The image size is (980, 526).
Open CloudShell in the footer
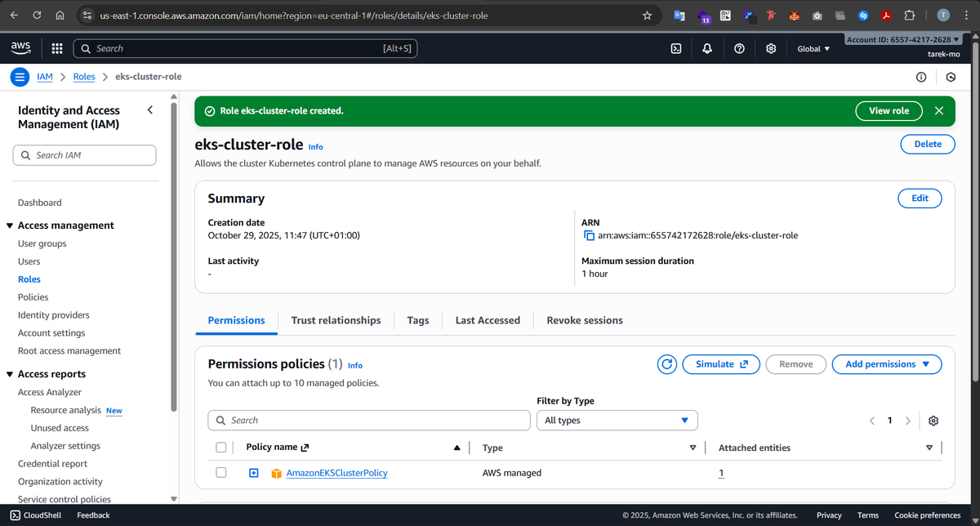click(35, 515)
